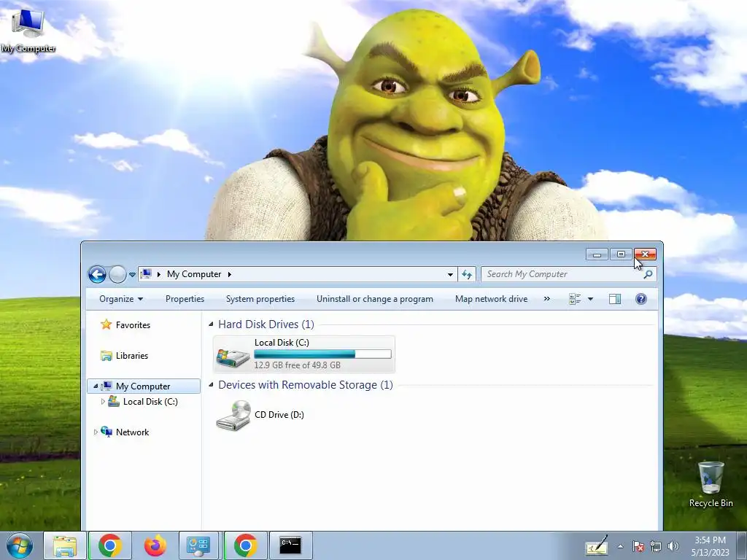Show hidden tray icons
Image resolution: width=747 pixels, height=560 pixels.
tap(620, 546)
